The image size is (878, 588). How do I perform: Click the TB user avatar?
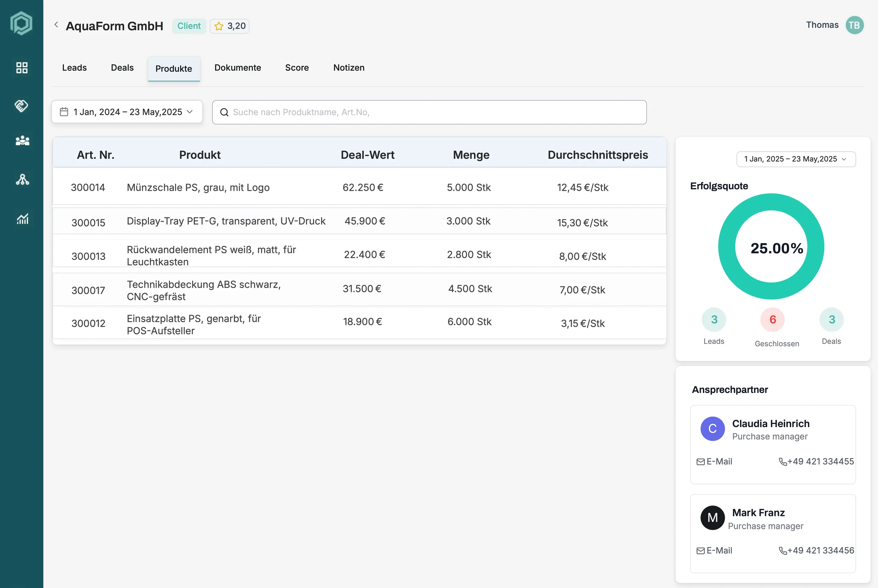coord(854,25)
